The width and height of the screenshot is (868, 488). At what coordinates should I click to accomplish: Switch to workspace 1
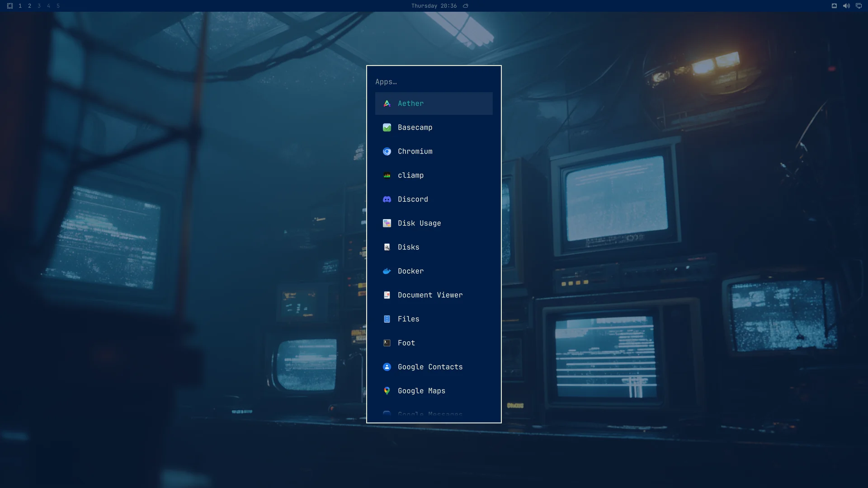20,6
